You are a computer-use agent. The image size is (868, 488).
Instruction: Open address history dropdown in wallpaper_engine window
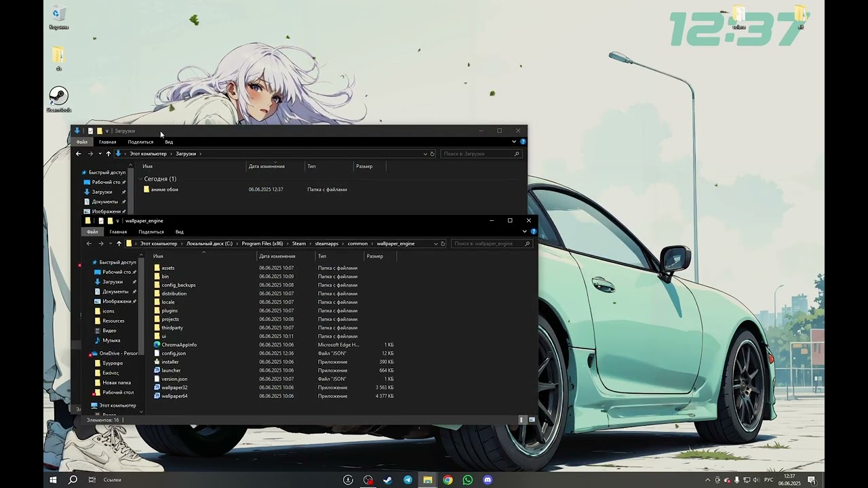pyautogui.click(x=435, y=243)
